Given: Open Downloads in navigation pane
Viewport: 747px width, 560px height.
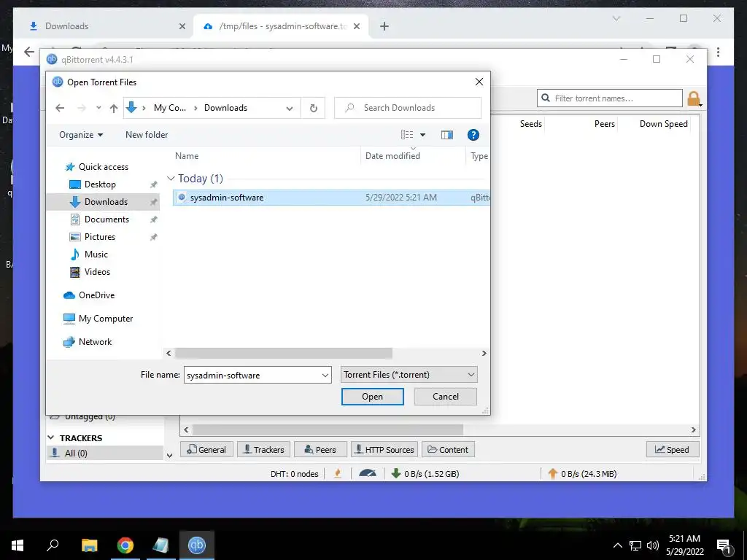Looking at the screenshot, I should tap(106, 202).
